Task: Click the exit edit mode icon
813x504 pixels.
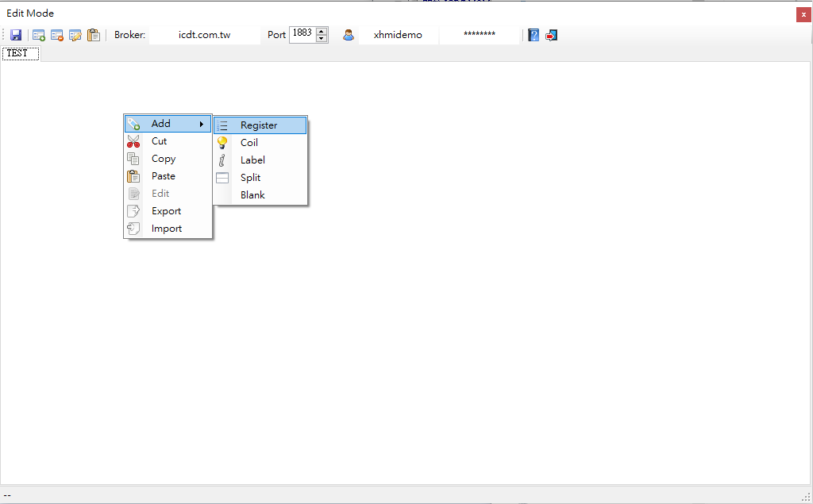Action: point(551,35)
